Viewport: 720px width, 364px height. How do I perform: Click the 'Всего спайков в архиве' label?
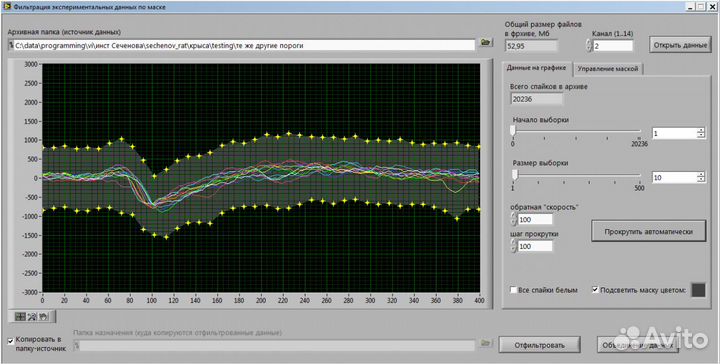(548, 86)
